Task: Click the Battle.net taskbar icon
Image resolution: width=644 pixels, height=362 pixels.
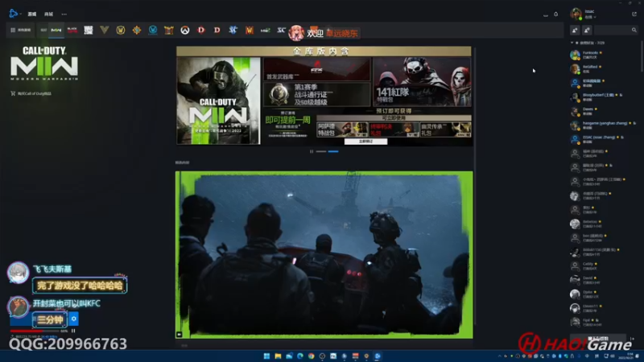Action: point(378,356)
